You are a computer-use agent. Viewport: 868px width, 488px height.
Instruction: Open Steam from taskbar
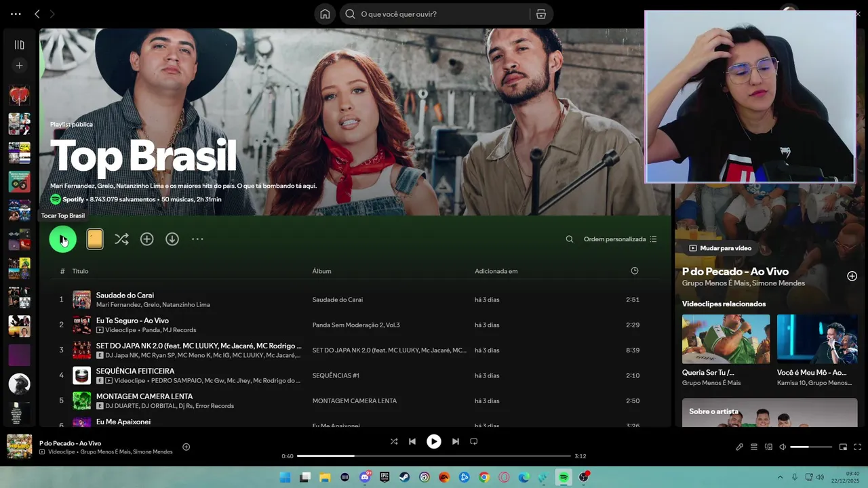(x=405, y=477)
